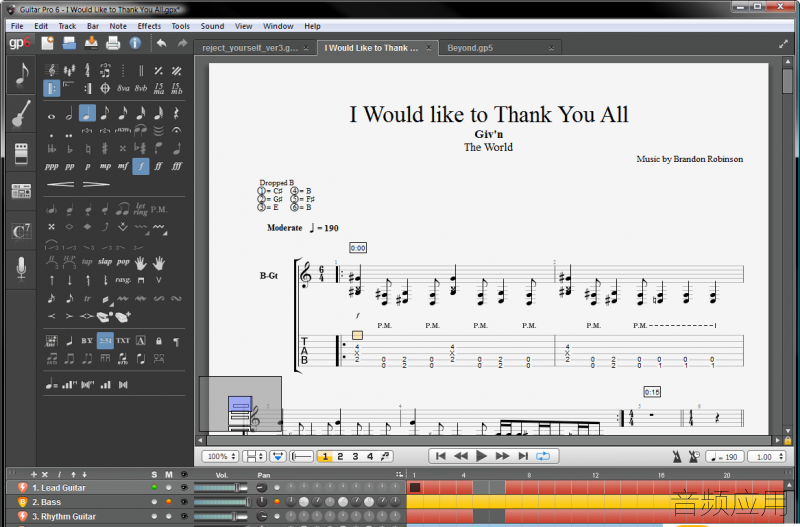
Task: Open the Sound menu
Action: tap(212, 26)
